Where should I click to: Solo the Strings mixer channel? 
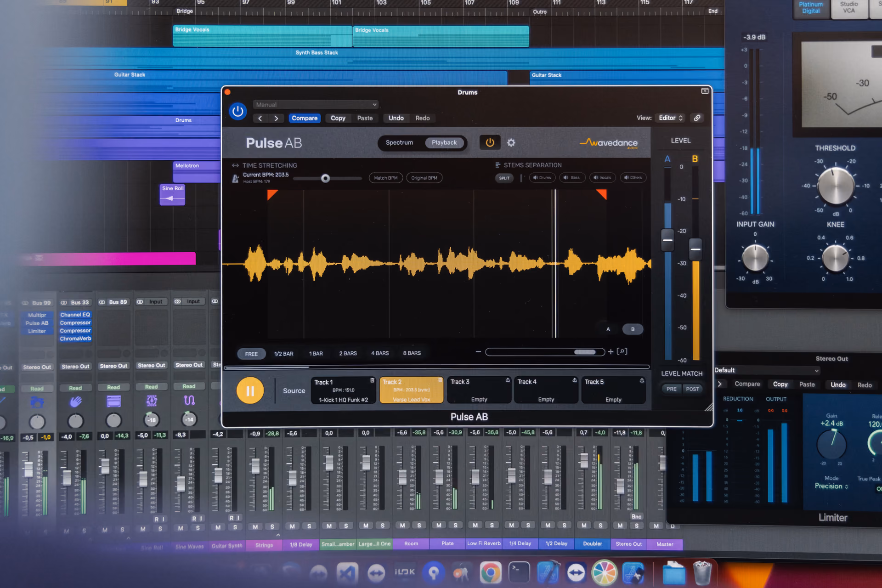(272, 526)
